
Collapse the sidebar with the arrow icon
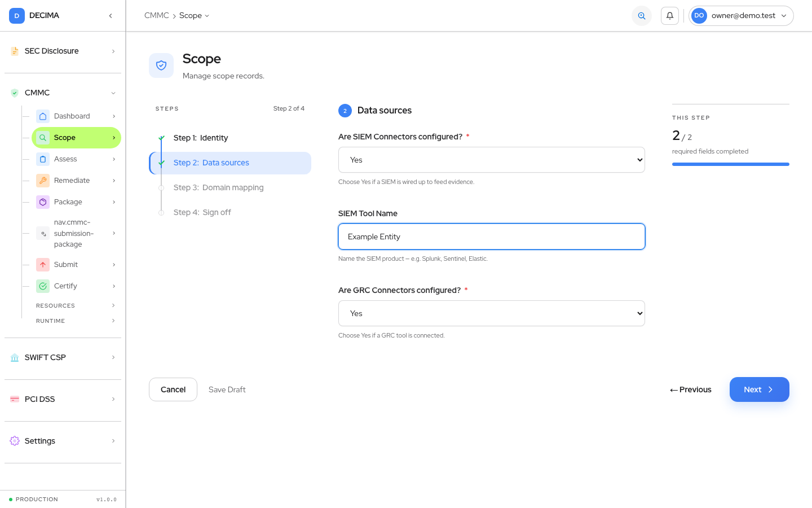111,16
